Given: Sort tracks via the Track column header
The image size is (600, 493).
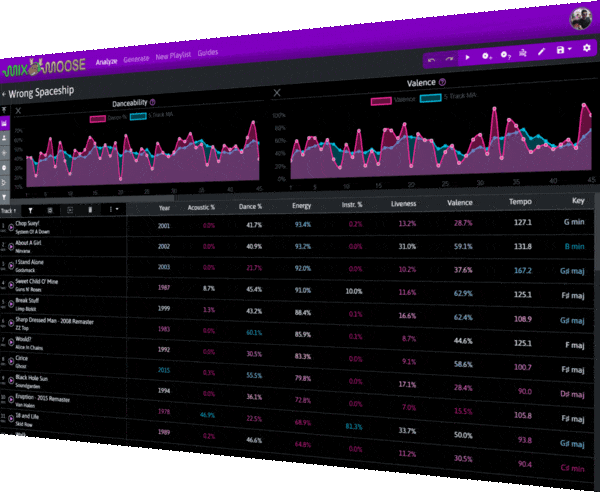Looking at the screenshot, I should click(8, 211).
